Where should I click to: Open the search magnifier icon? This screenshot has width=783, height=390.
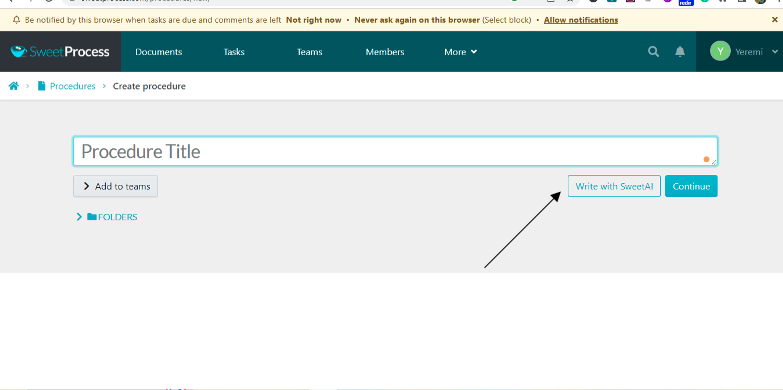[x=653, y=51]
